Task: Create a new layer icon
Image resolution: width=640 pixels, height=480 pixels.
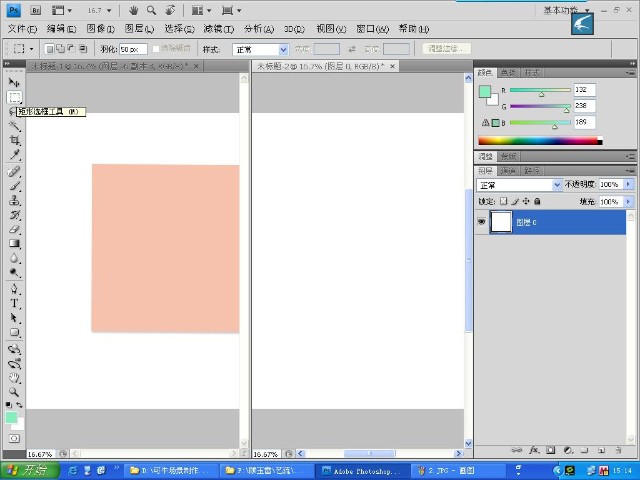Action: tap(601, 450)
